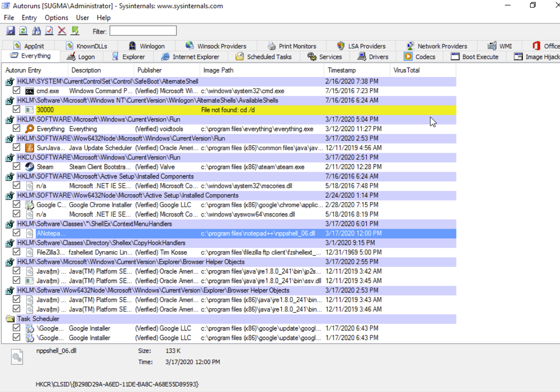Switch to the Logon tab
560x392 pixels.
81,57
